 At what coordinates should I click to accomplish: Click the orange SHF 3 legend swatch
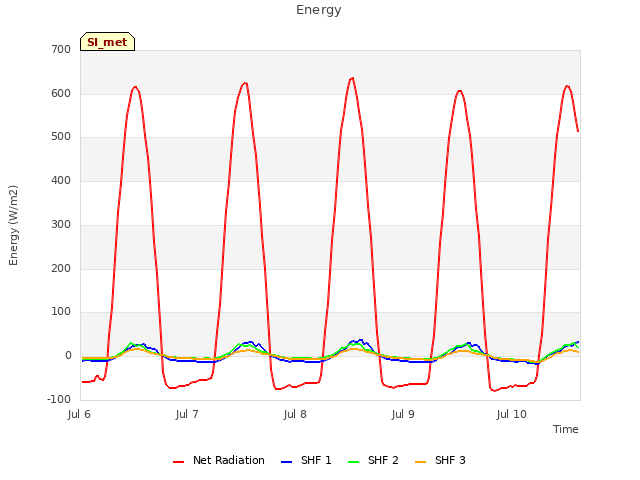pyautogui.click(x=420, y=462)
